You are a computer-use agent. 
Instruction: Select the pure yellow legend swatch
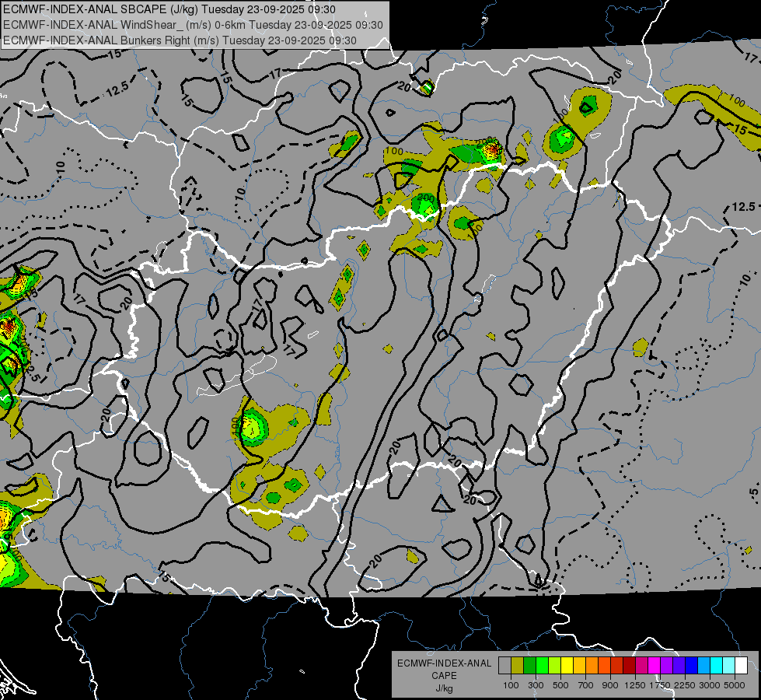coord(567,666)
